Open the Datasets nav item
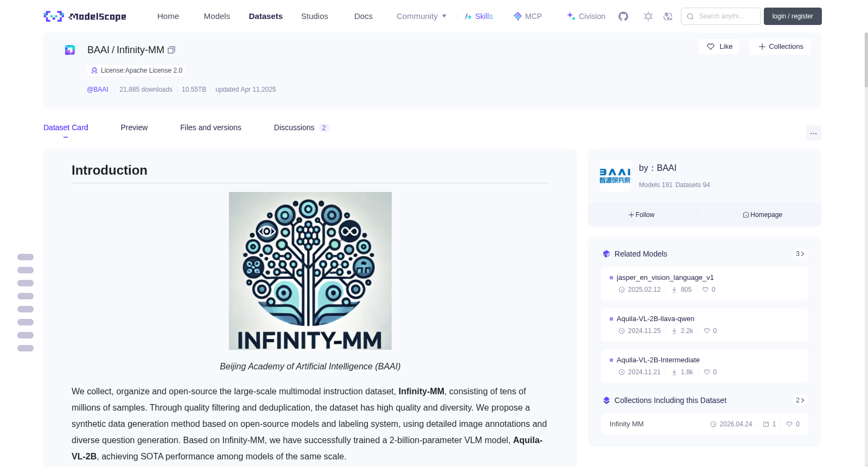 pos(266,16)
